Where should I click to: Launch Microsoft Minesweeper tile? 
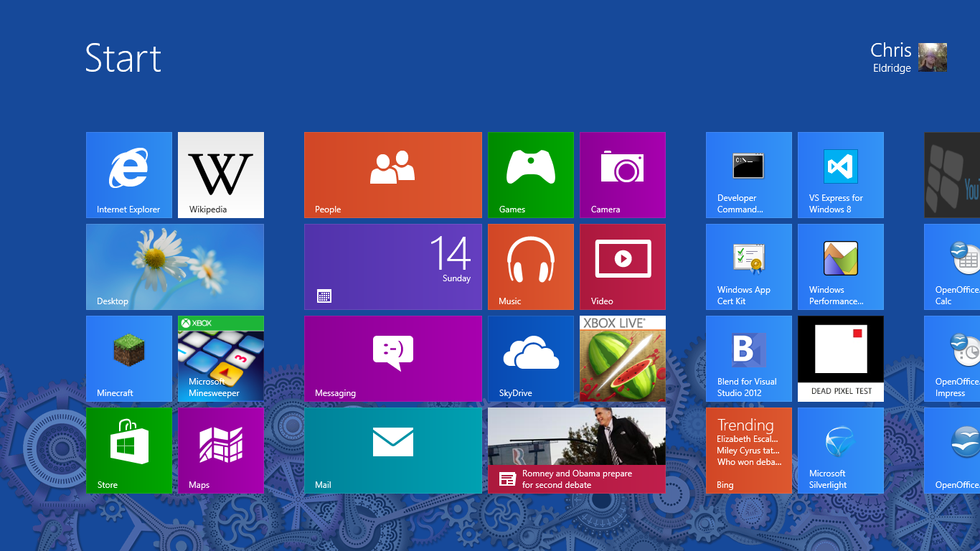point(221,359)
